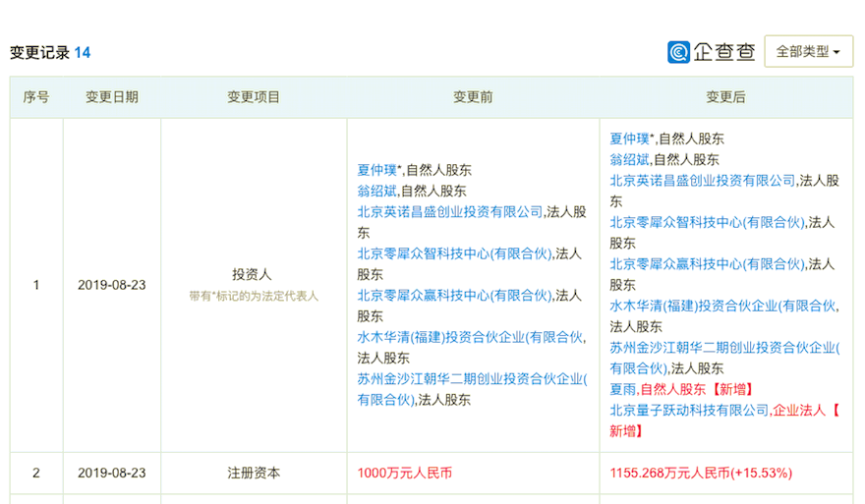865x504 pixels.
Task: Open 夏仲璞 link in 变更后 column
Action: pyautogui.click(x=629, y=139)
